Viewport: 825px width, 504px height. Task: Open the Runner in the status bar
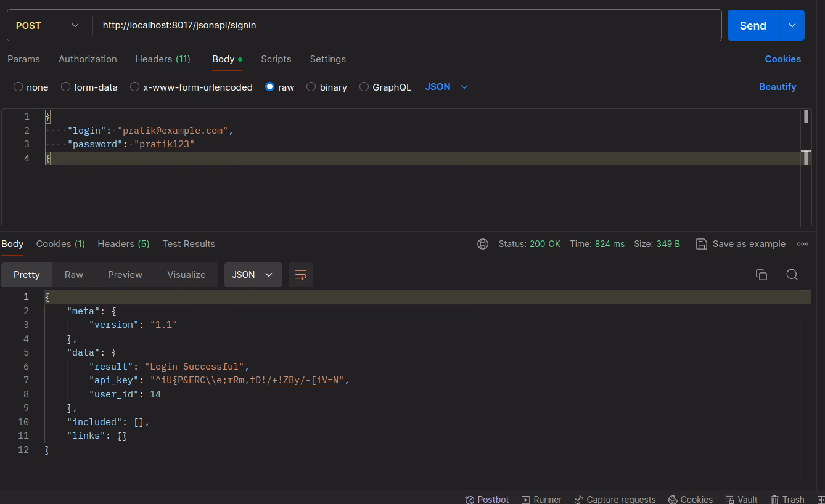541,499
